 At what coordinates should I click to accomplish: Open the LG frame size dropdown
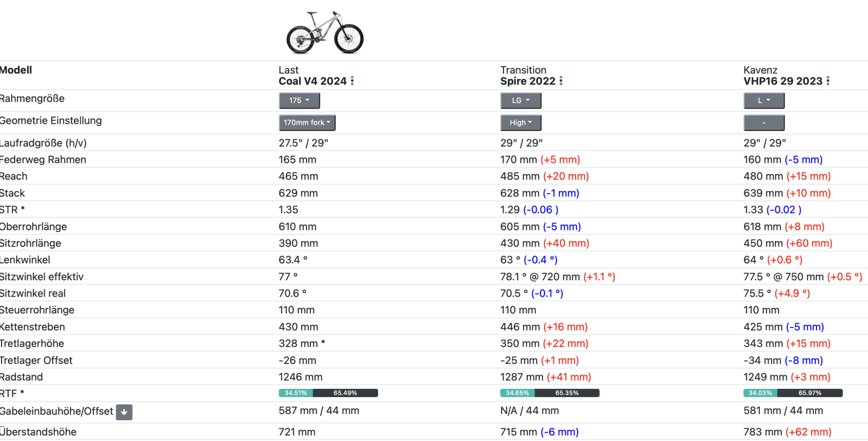click(x=521, y=100)
